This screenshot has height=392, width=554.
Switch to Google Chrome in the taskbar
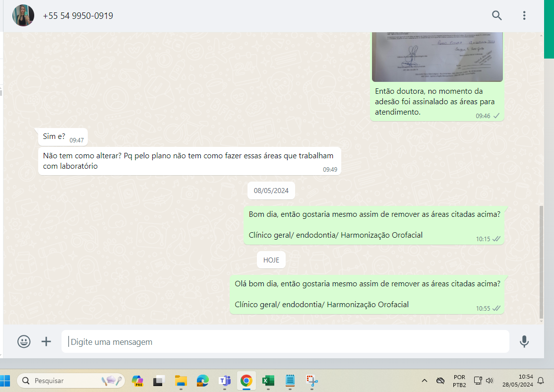246,381
